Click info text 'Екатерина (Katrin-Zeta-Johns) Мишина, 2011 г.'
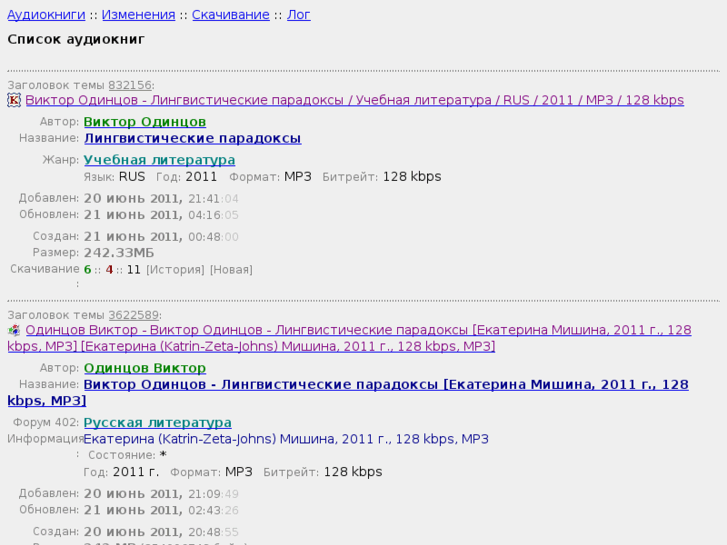 tap(286, 439)
